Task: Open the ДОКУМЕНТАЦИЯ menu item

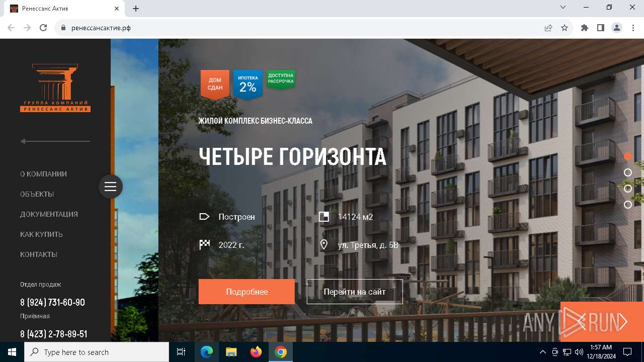Action: pyautogui.click(x=49, y=214)
